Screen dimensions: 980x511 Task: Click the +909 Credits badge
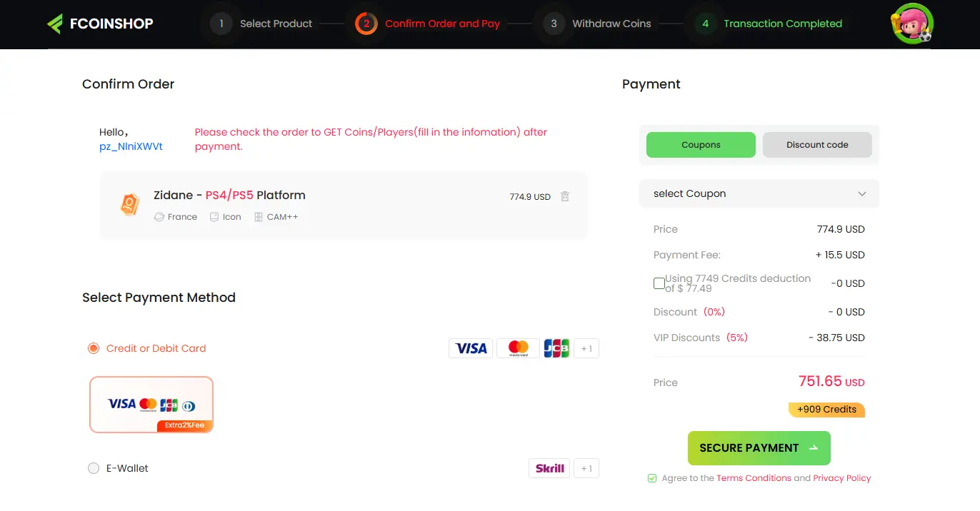click(826, 410)
